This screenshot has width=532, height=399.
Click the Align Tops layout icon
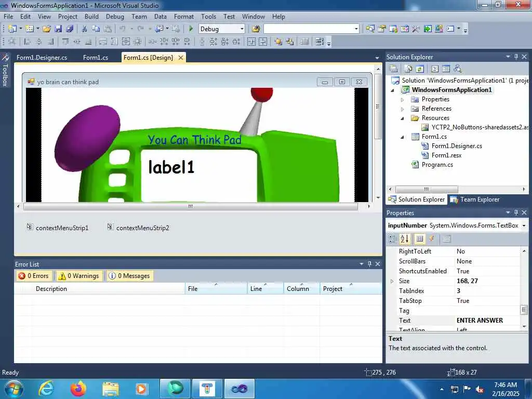[65, 42]
